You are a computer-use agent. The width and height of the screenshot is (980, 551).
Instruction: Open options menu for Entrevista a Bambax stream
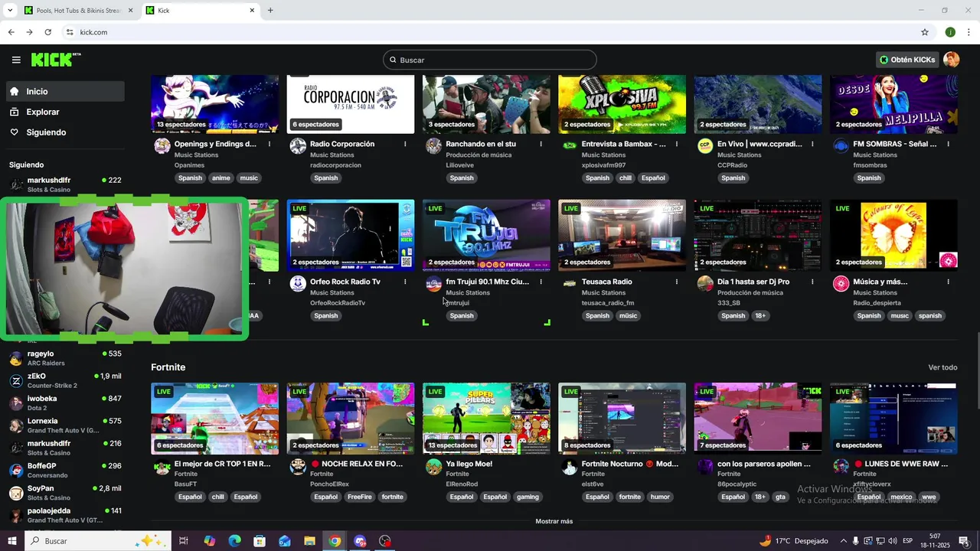(x=677, y=144)
